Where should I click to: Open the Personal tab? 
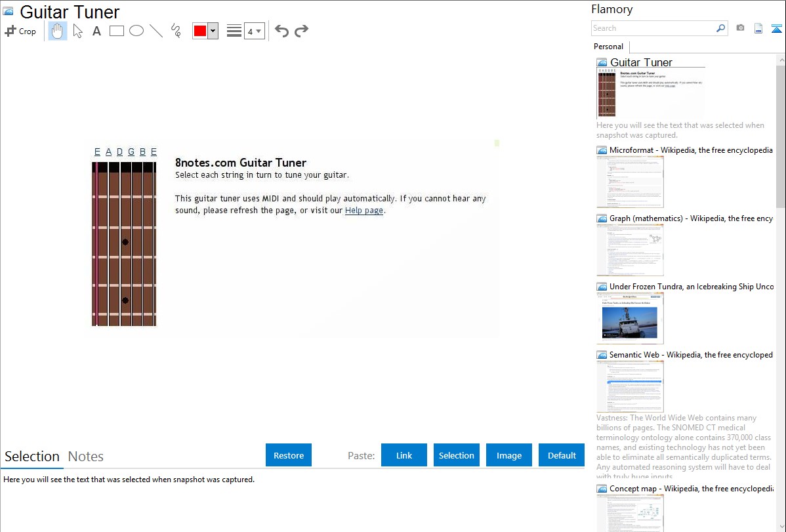coord(609,47)
